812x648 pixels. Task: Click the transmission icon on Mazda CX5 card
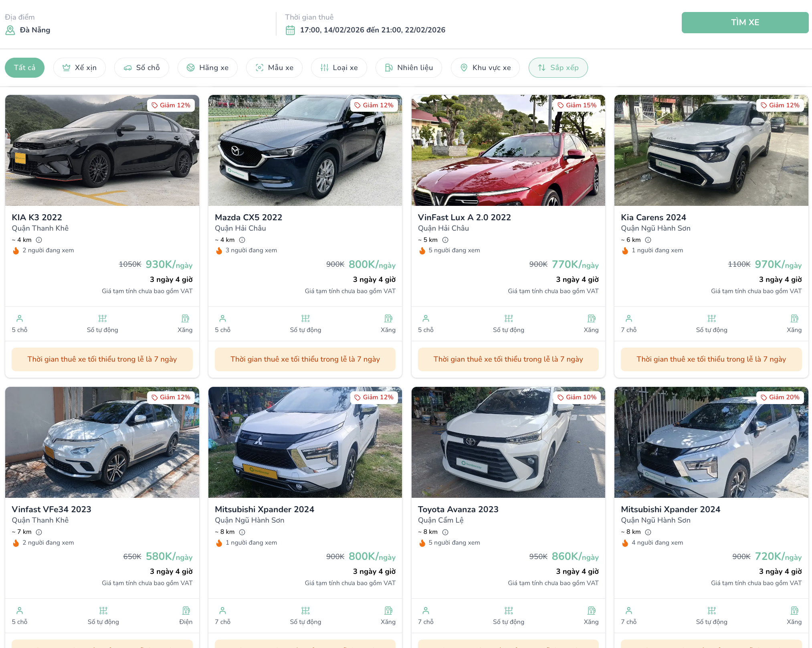[x=305, y=318]
